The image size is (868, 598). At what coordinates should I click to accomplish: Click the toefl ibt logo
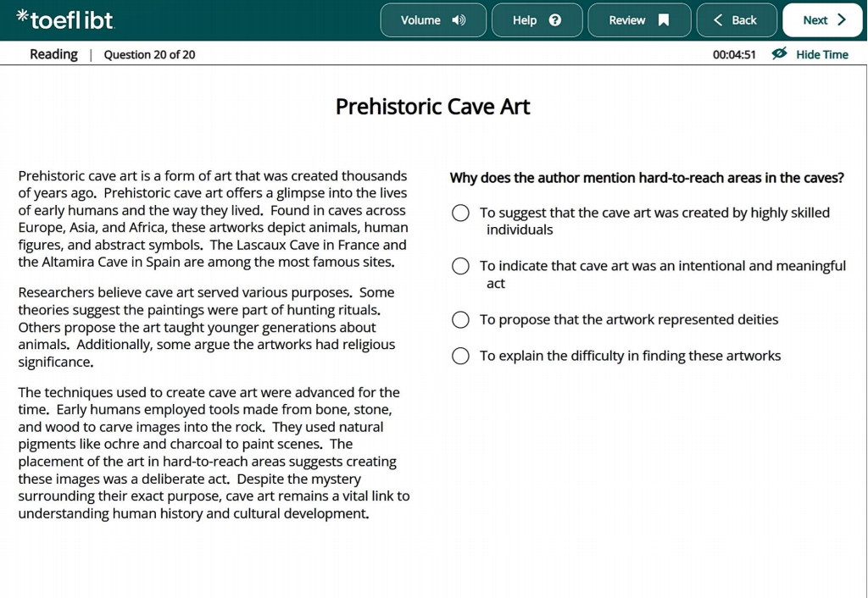[65, 19]
